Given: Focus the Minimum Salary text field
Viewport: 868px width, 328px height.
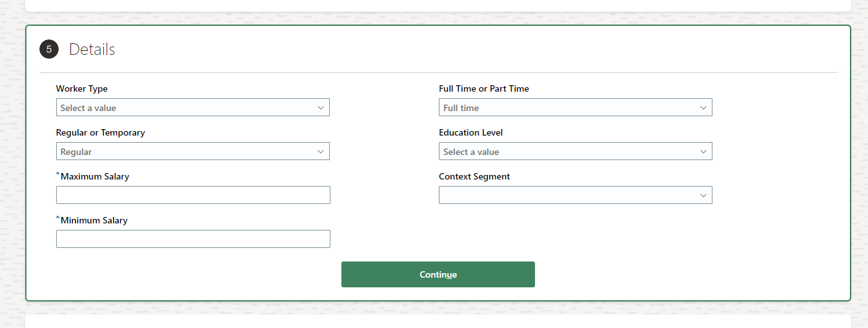Looking at the screenshot, I should point(193,239).
